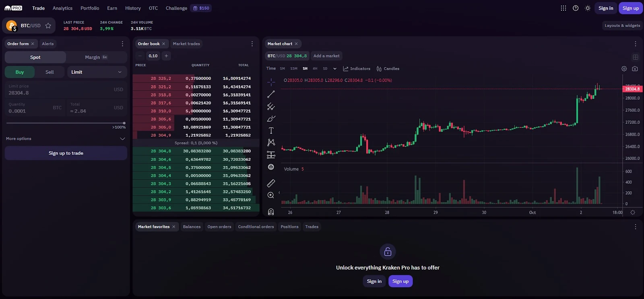Viewport: 644px width, 299px height.
Task: Open the Market chart panel options menu
Action: coord(635,44)
